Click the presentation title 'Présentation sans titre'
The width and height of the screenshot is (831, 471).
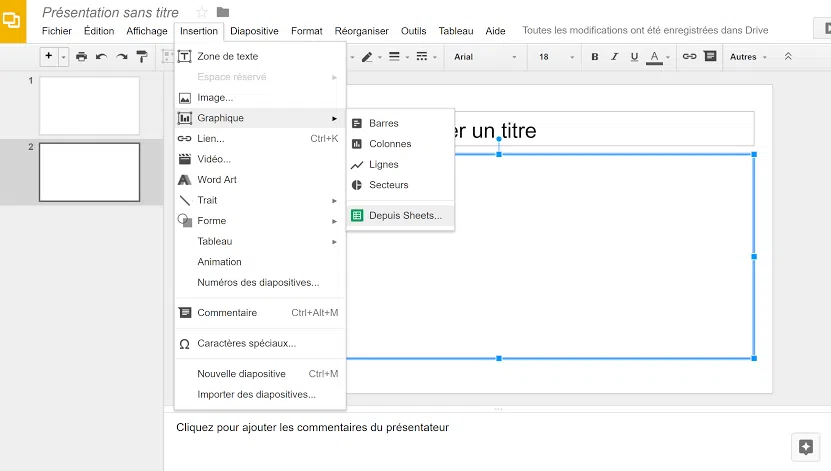coord(110,12)
